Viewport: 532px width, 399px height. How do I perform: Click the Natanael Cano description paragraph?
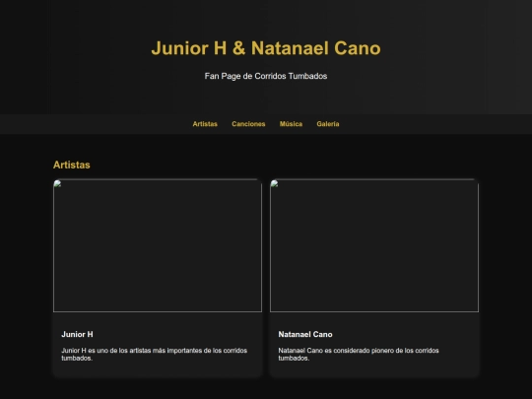[x=359, y=355]
